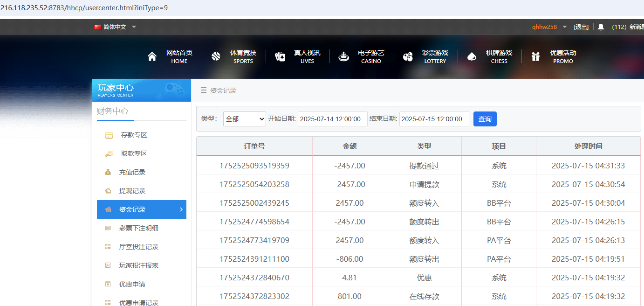This screenshot has height=306, width=644.
Task: Open the 类型 type dropdown showing 全部
Action: tap(244, 119)
